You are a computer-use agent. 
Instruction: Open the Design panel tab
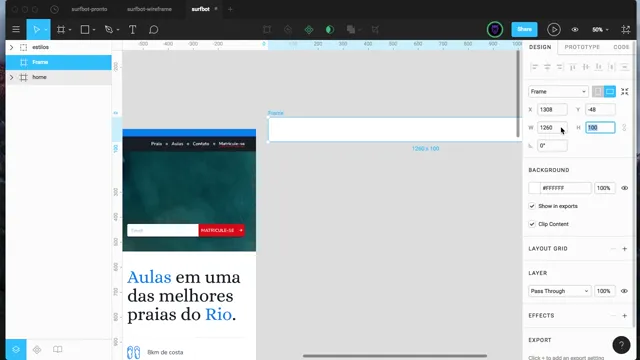540,47
